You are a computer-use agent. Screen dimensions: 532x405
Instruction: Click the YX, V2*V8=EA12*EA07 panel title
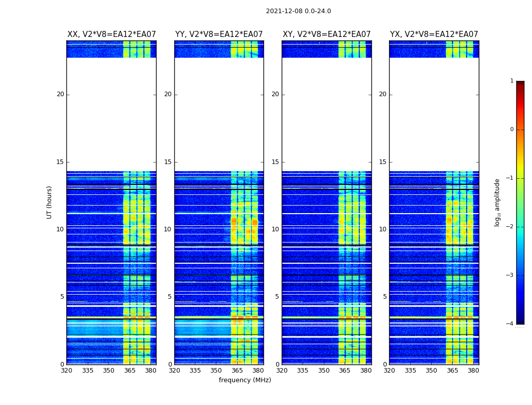(434, 34)
